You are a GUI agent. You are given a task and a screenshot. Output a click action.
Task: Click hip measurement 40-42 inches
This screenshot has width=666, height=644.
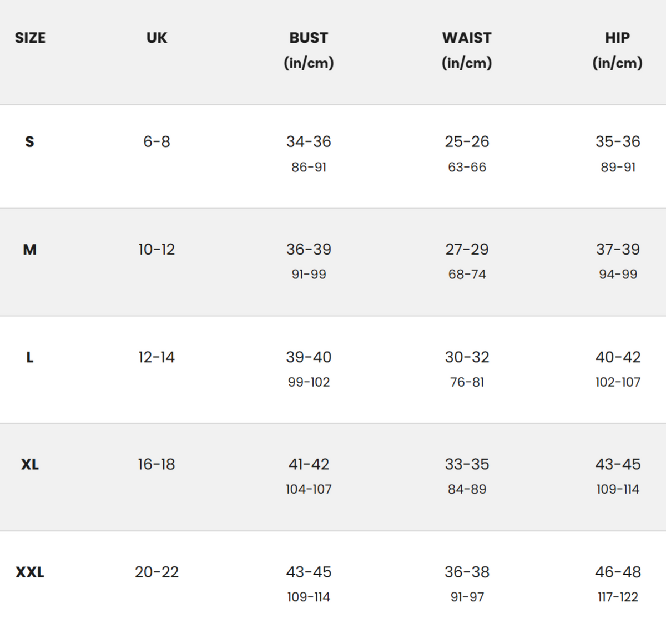(x=618, y=357)
